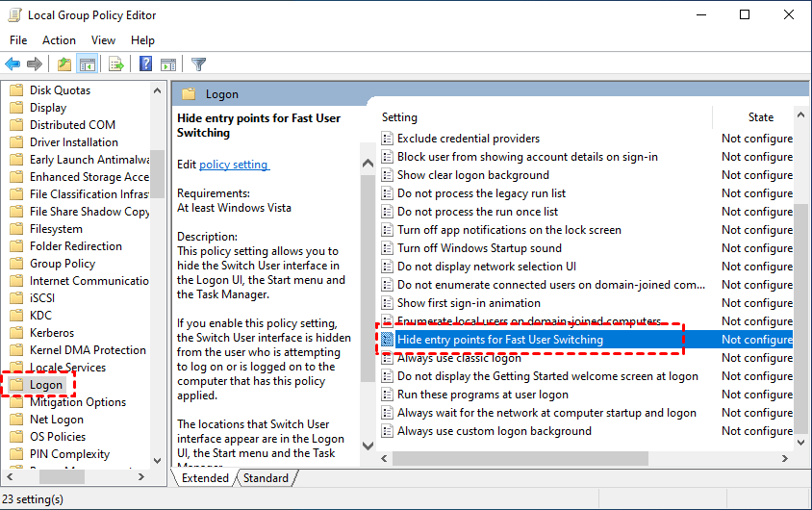
Task: Select Driver Installation tree folder
Action: 73,141
